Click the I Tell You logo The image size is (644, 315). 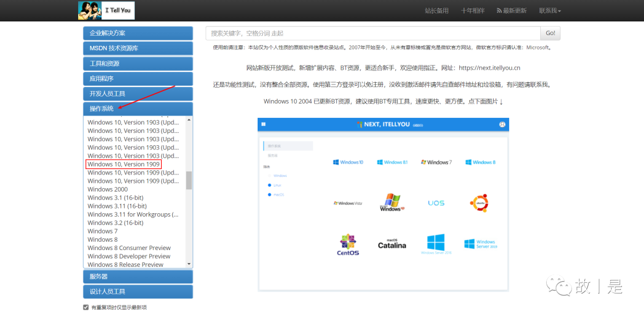(x=106, y=10)
